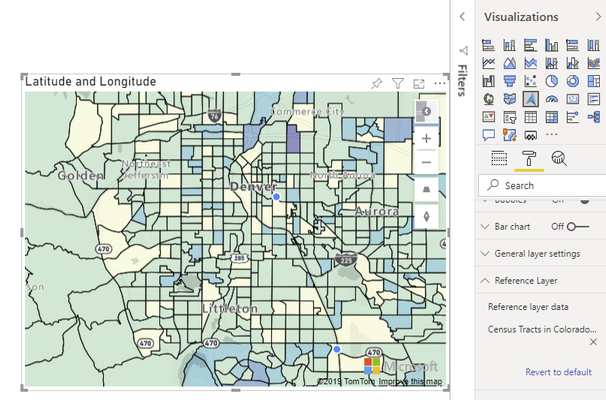Viewport: 606px width, 400px height.
Task: Expand the Filters pane chevron
Action: 462,17
